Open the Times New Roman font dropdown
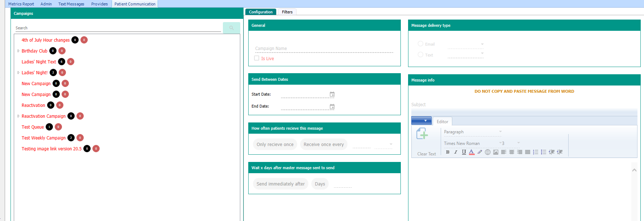This screenshot has height=221, width=644. [x=500, y=143]
